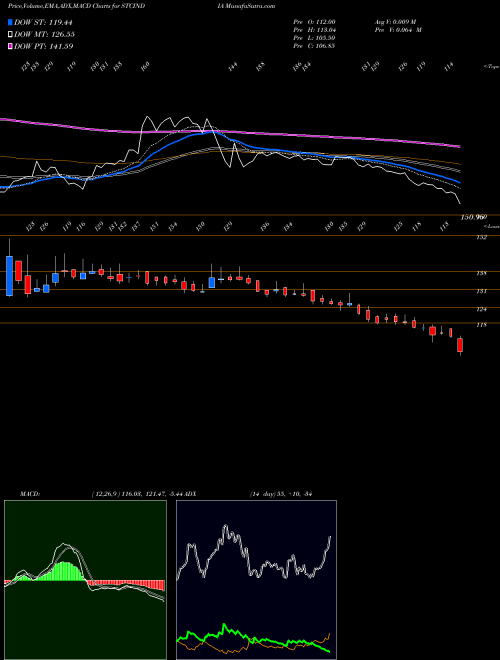Click the 'Pre C: 106.85' close value
Screen dimensions: 500x660
[x=314, y=46]
